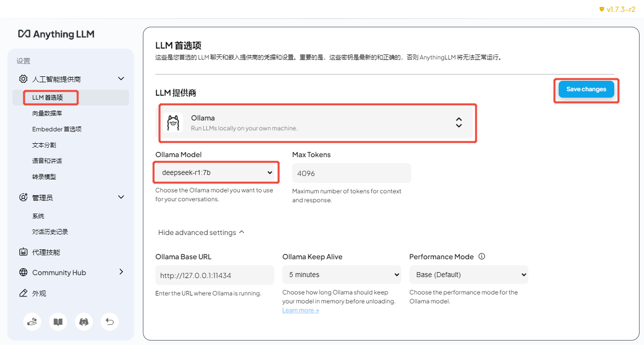The width and height of the screenshot is (644, 345).
Task: Click the Ollama Model field label
Action: (179, 155)
